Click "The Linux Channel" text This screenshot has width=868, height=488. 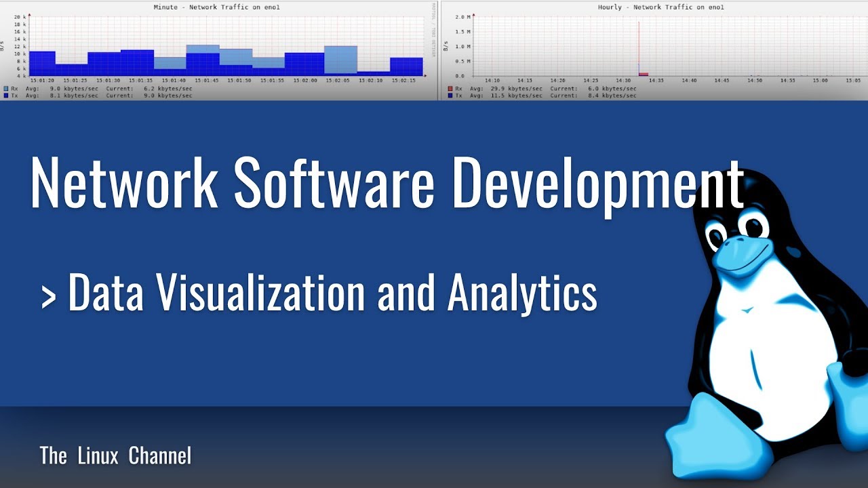coord(115,455)
